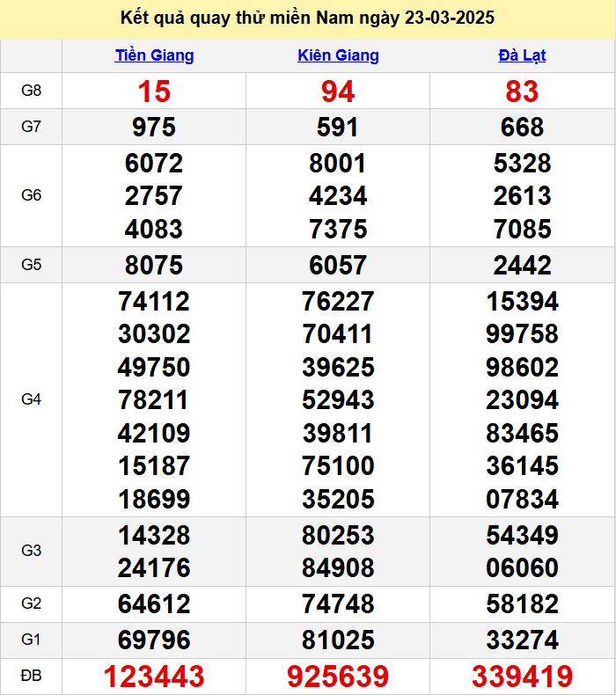Open the Đà Lạt link

coord(522,55)
